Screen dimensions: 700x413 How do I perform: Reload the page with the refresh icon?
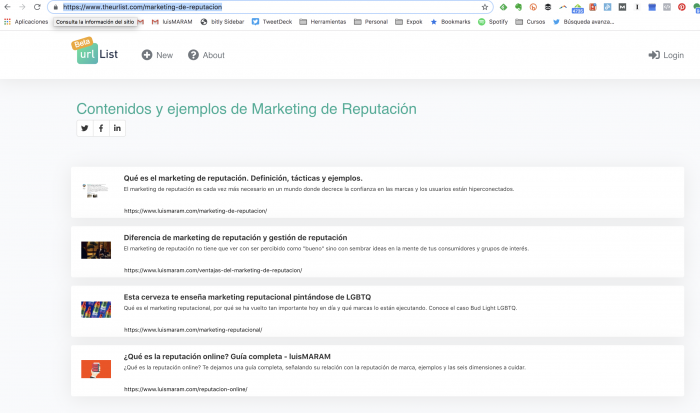(x=37, y=7)
